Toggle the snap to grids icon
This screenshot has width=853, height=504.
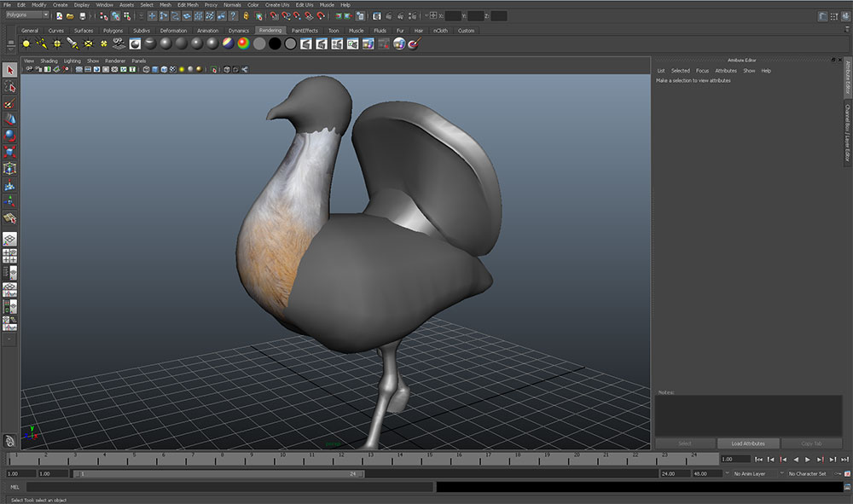pos(274,15)
